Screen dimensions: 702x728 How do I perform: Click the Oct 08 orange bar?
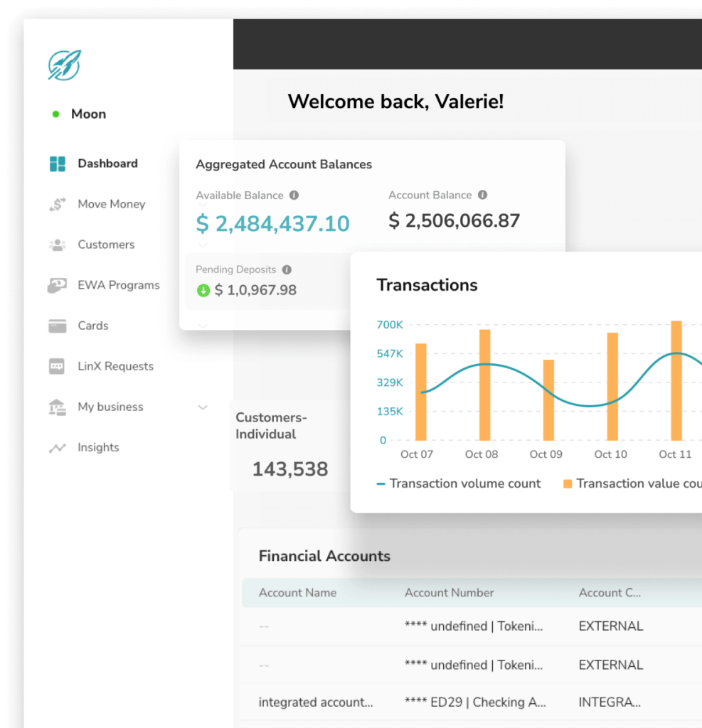point(484,385)
